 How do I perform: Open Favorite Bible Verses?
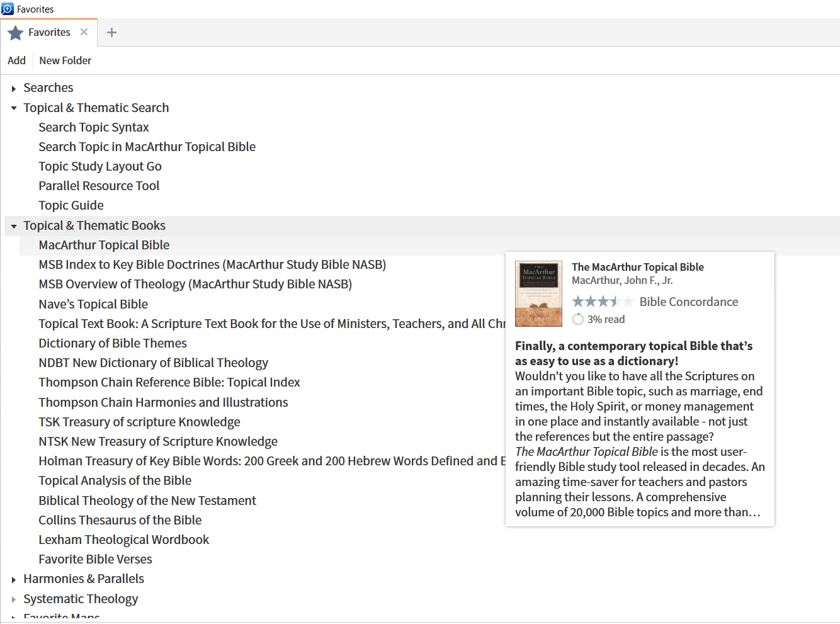tap(95, 560)
